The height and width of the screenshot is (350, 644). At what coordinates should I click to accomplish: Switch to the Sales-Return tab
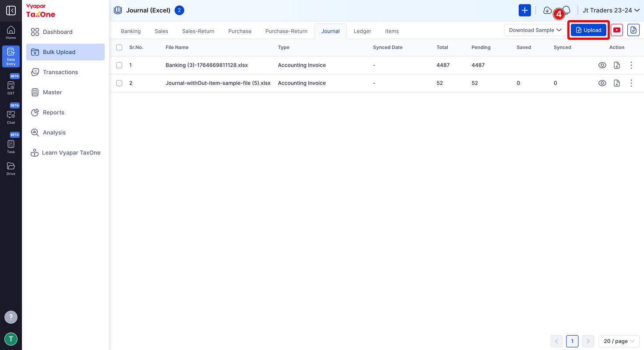pyautogui.click(x=198, y=31)
